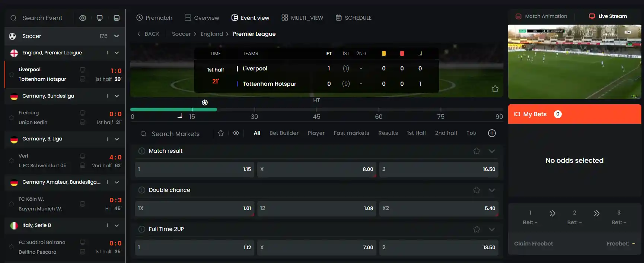Image resolution: width=644 pixels, height=263 pixels.
Task: Click the green match progress bar
Action: pos(173,110)
